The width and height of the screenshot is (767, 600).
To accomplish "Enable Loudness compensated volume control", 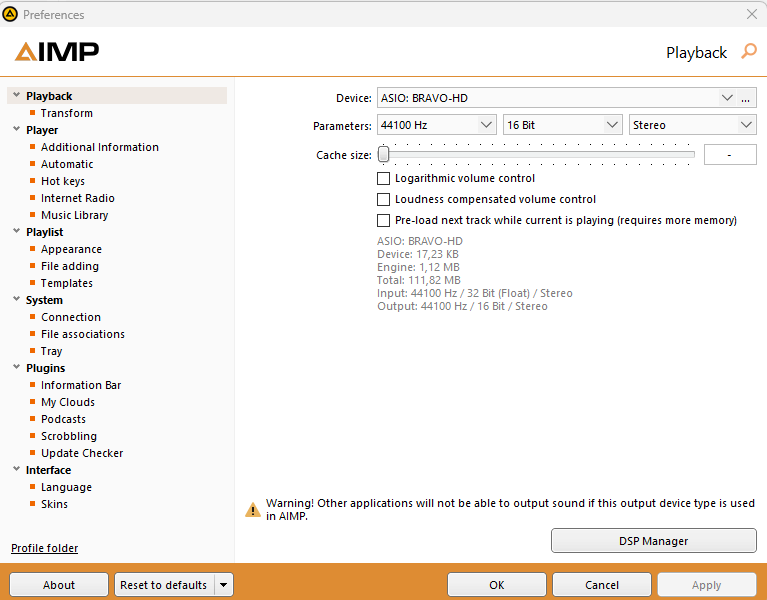I will 384,200.
